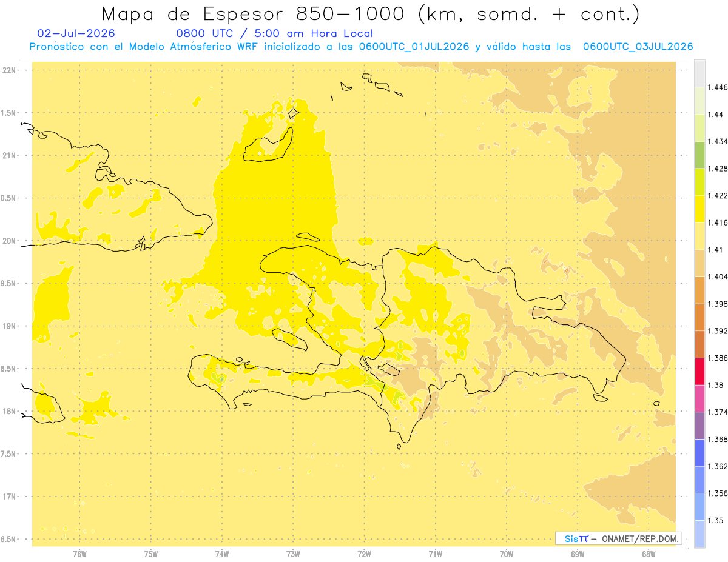Click the '17N' latitude label
The width and height of the screenshot is (728, 562).
(10, 497)
